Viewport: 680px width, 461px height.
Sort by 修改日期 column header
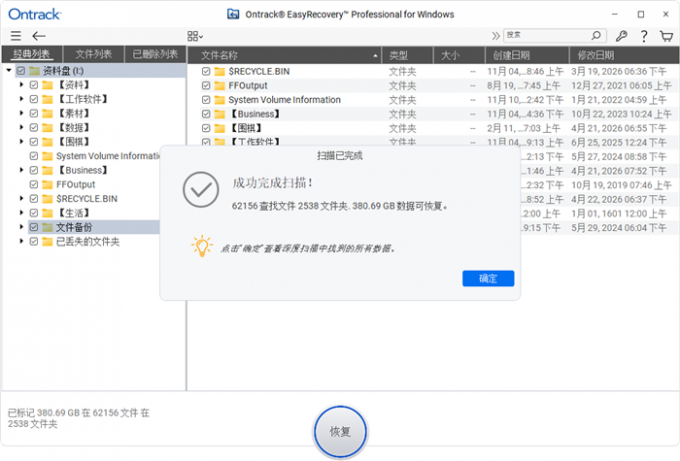(x=624, y=56)
